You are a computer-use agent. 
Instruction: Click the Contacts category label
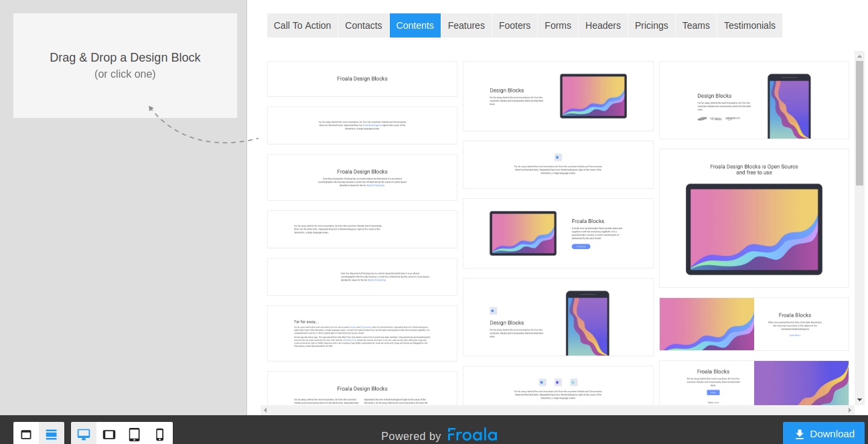coord(363,25)
